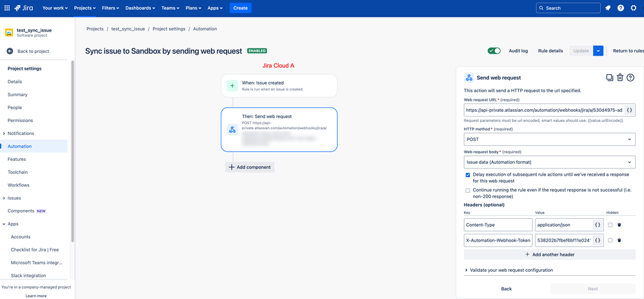Viewport: 644px width, 299px height.
Task: Click the Jira logo
Action: (25, 8)
